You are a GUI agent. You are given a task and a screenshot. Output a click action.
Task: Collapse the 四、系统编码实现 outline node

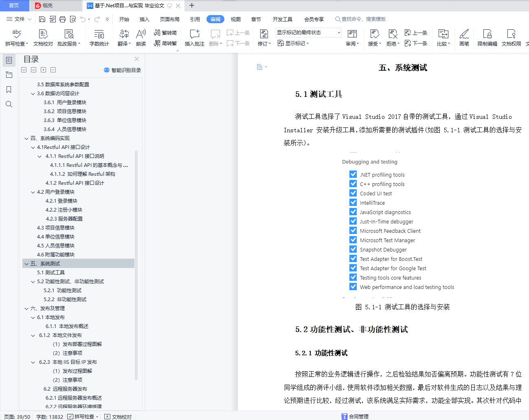click(x=27, y=138)
